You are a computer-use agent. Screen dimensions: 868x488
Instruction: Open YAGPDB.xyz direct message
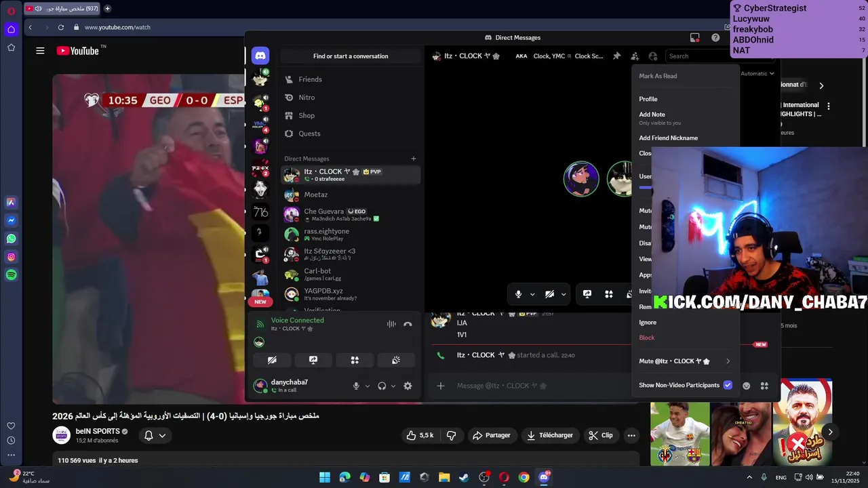coord(350,294)
